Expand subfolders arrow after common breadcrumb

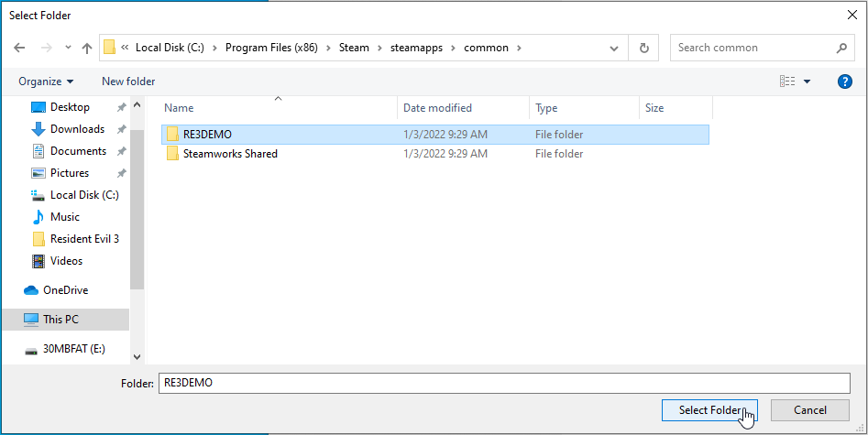[x=519, y=48]
